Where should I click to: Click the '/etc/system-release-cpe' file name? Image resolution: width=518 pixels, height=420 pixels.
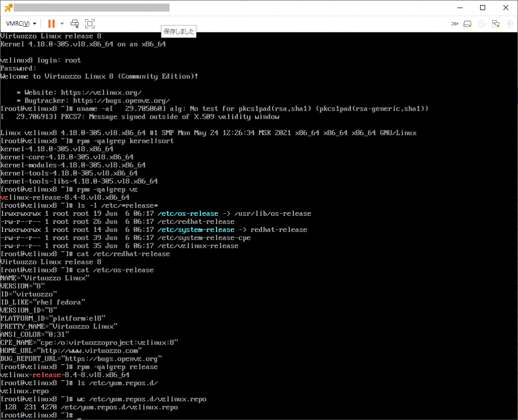click(204, 238)
